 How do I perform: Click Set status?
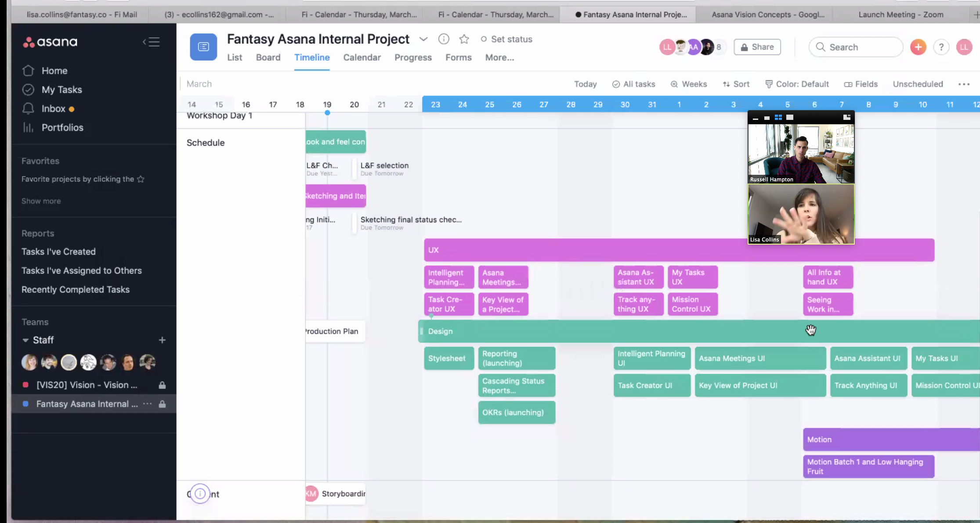pyautogui.click(x=506, y=39)
